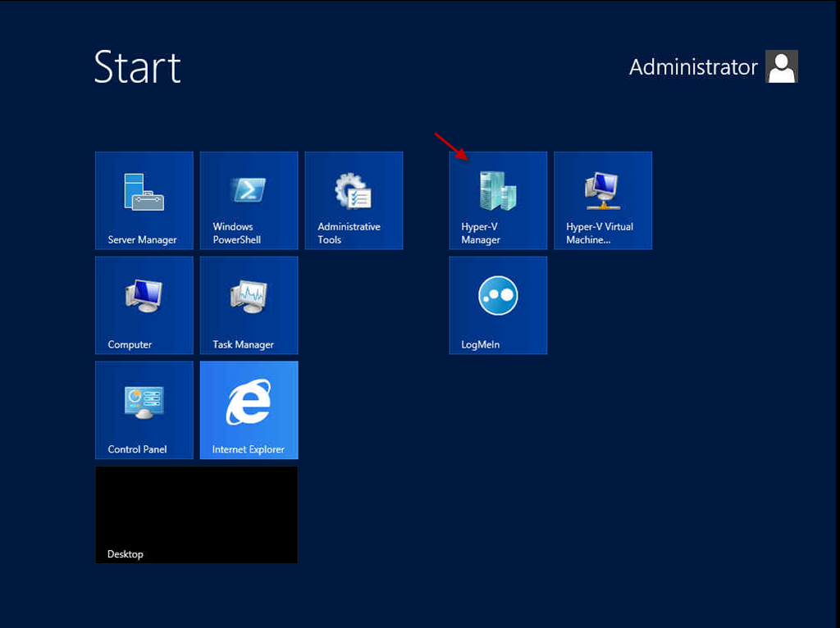Click the Administrator account name

point(693,67)
